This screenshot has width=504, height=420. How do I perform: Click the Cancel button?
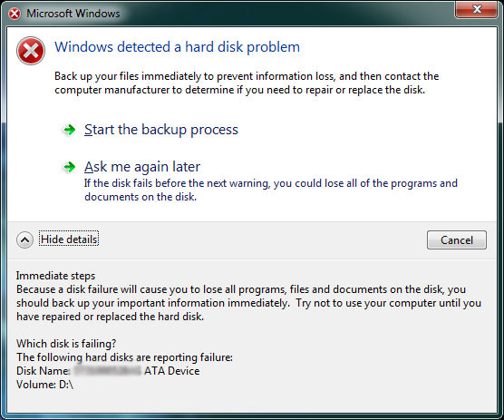(x=457, y=239)
